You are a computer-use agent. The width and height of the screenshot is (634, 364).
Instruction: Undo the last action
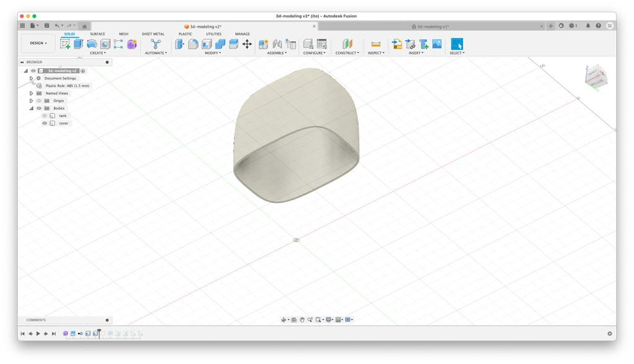click(x=57, y=26)
